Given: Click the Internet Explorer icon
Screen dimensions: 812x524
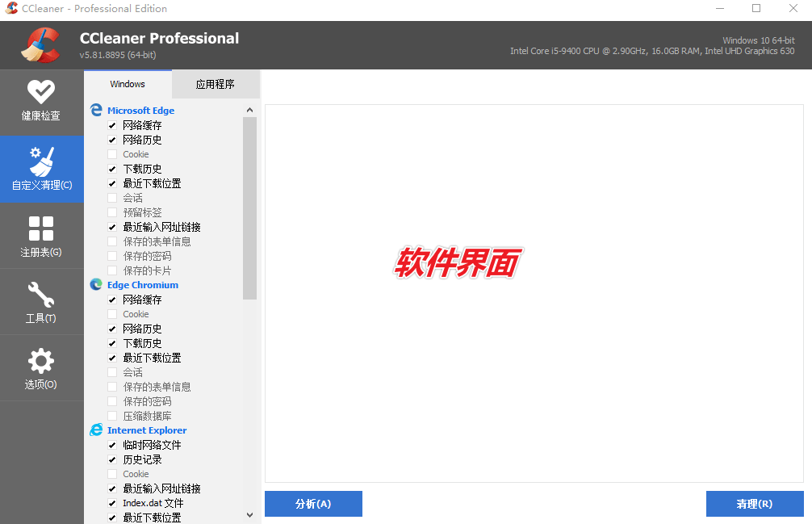Looking at the screenshot, I should click(x=96, y=430).
